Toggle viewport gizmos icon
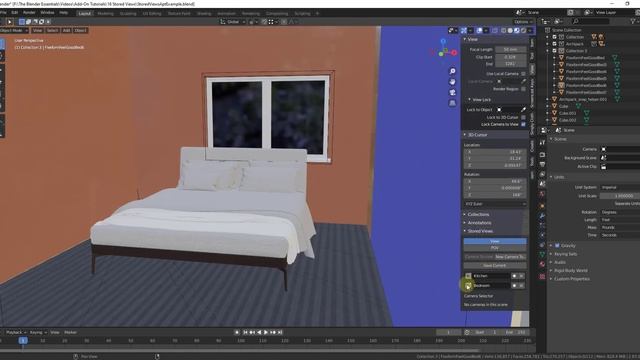 [x=464, y=31]
